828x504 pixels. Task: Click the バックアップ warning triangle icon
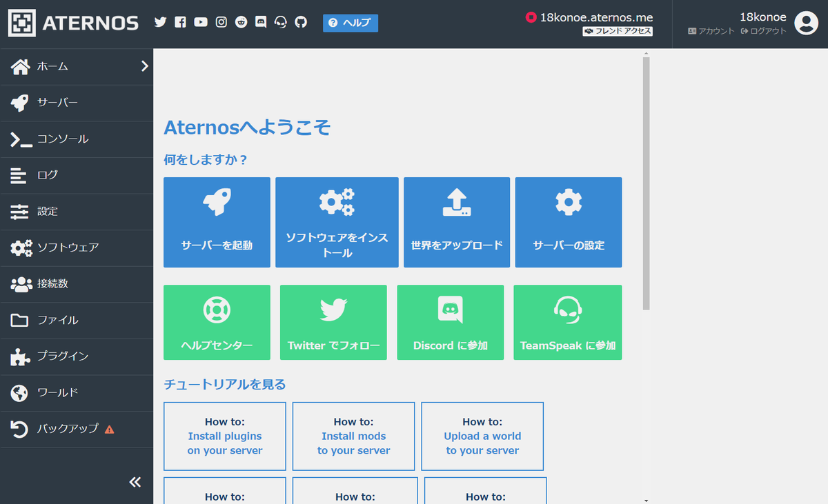click(x=109, y=429)
